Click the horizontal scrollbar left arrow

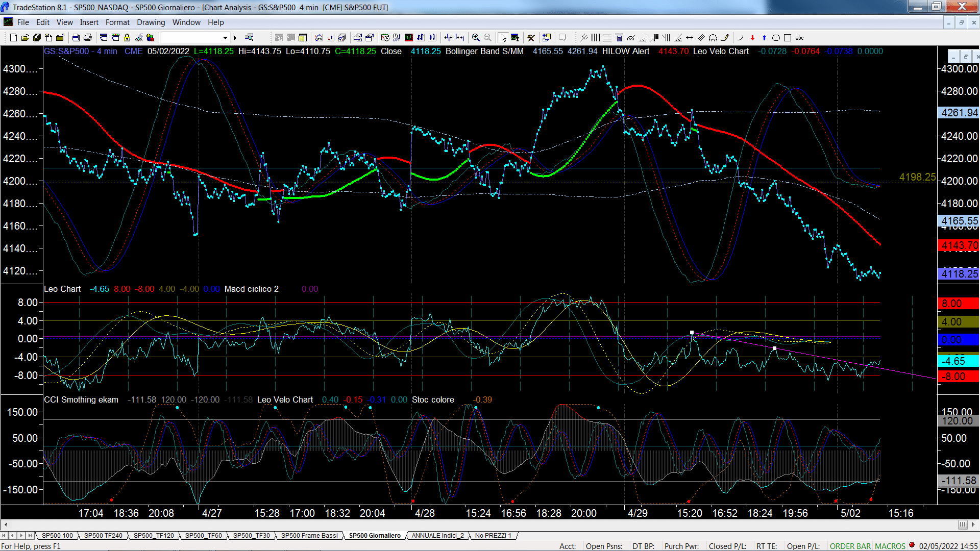pos(6,524)
